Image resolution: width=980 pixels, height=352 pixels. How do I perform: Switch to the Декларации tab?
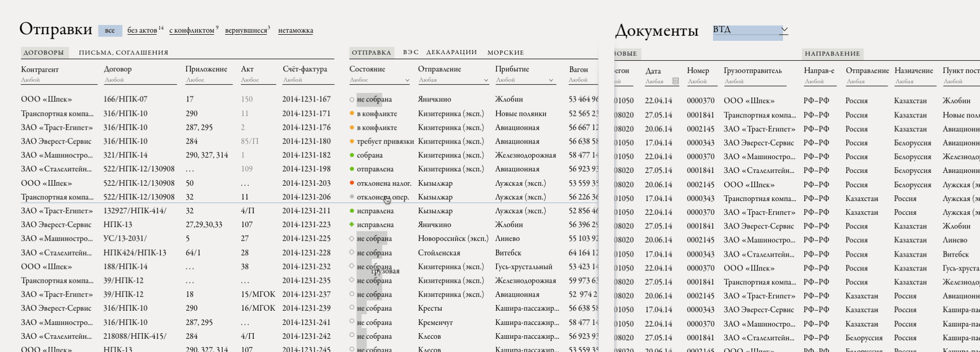pyautogui.click(x=451, y=52)
